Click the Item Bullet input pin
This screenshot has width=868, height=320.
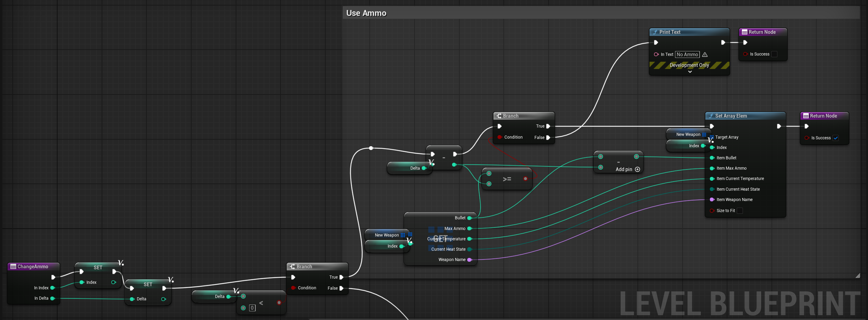[x=712, y=158]
